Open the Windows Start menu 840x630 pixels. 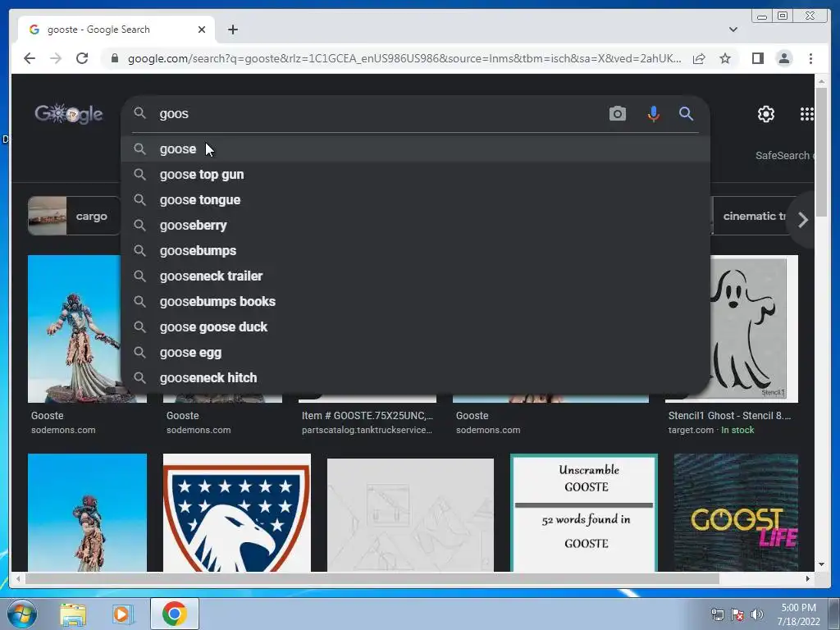[21, 614]
